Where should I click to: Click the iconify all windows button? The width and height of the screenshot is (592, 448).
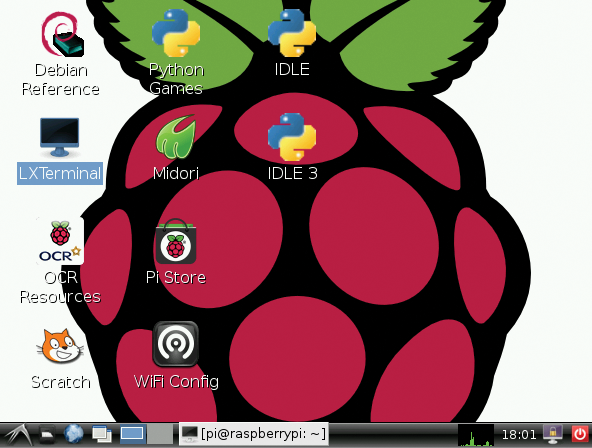click(x=102, y=434)
